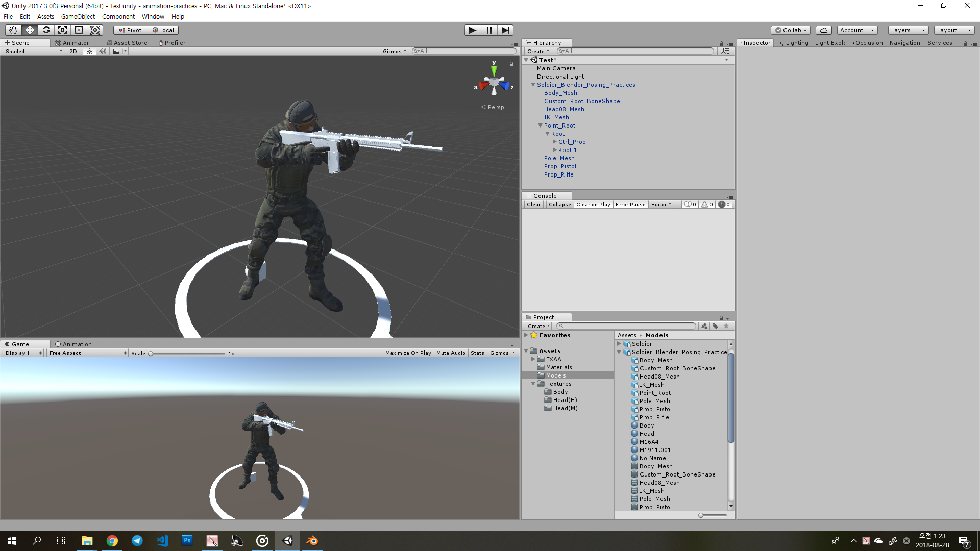
Task: Open the Assets menu
Action: [x=45, y=17]
